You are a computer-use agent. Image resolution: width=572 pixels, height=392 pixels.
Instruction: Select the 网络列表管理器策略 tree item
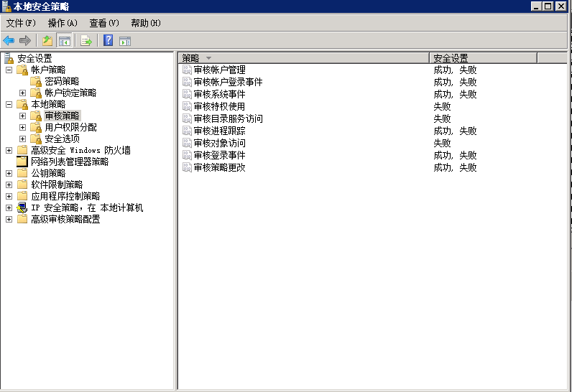click(x=69, y=162)
